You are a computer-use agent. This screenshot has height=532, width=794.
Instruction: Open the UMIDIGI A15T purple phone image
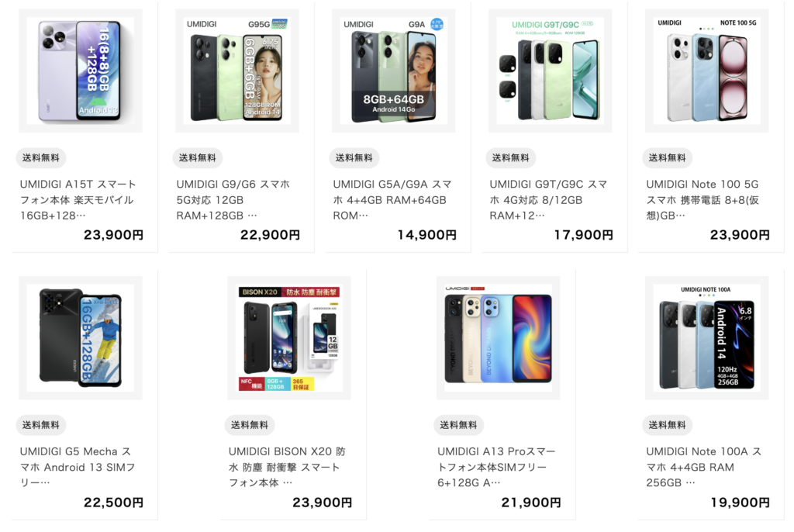81,71
